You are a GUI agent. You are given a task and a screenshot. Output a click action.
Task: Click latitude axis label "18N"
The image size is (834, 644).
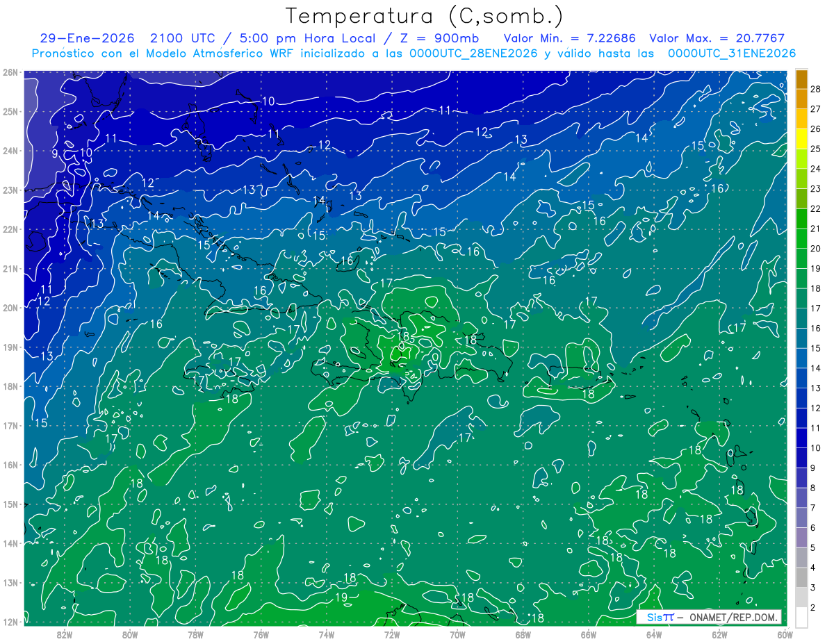click(x=10, y=386)
